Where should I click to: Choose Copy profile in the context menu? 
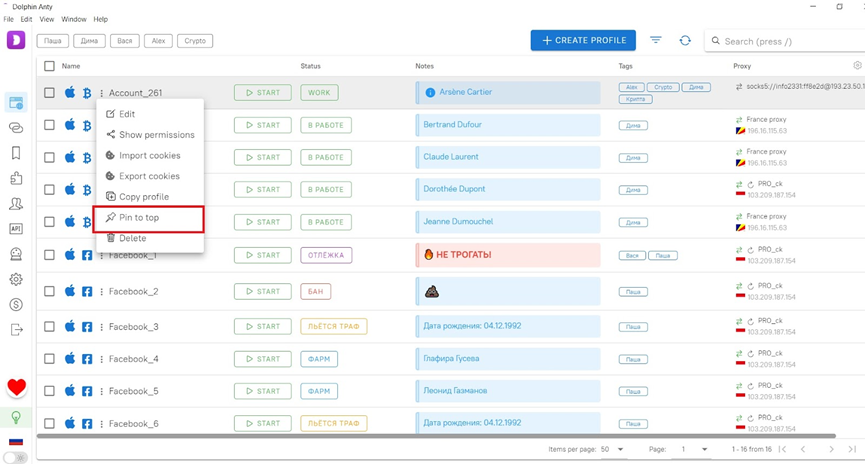[149, 196]
